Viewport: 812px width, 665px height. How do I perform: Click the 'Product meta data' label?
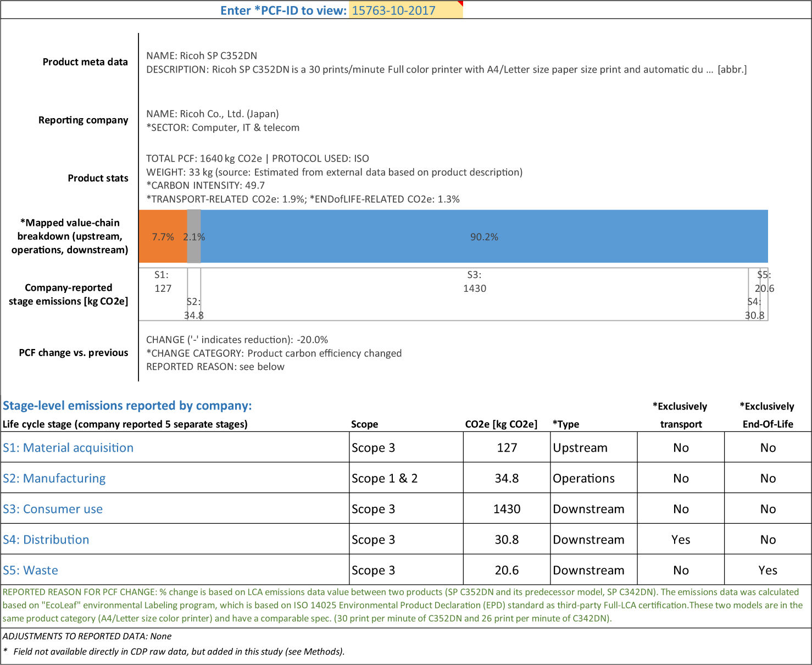coord(85,62)
